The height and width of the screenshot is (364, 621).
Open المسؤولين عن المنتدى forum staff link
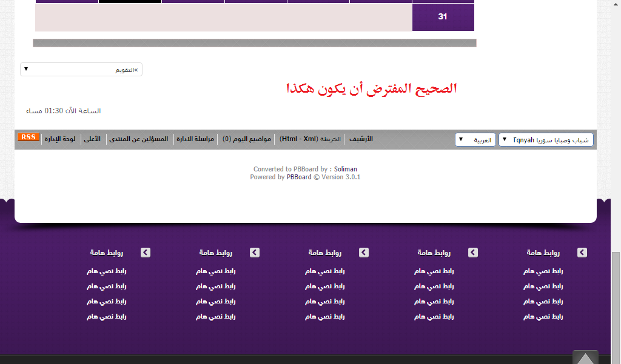(x=139, y=139)
